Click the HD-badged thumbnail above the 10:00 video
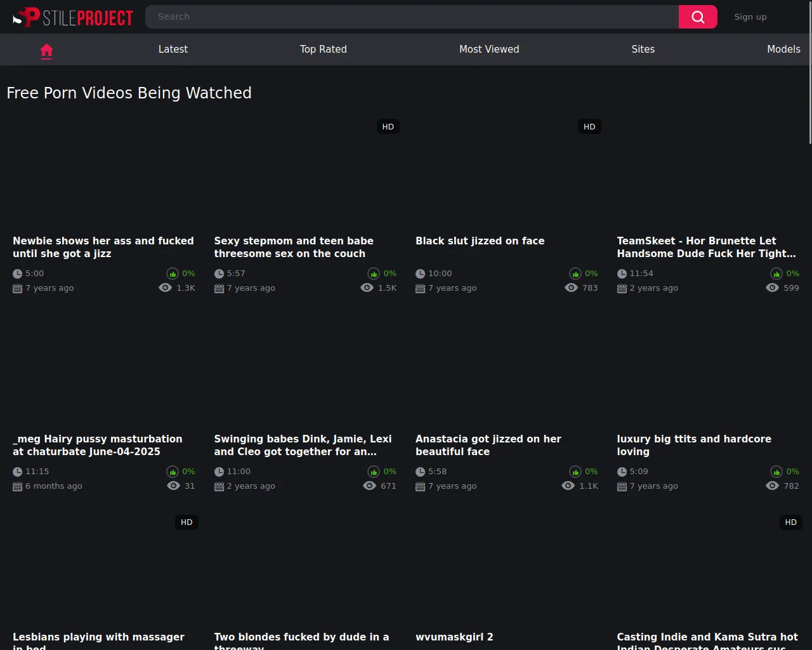 click(x=506, y=171)
